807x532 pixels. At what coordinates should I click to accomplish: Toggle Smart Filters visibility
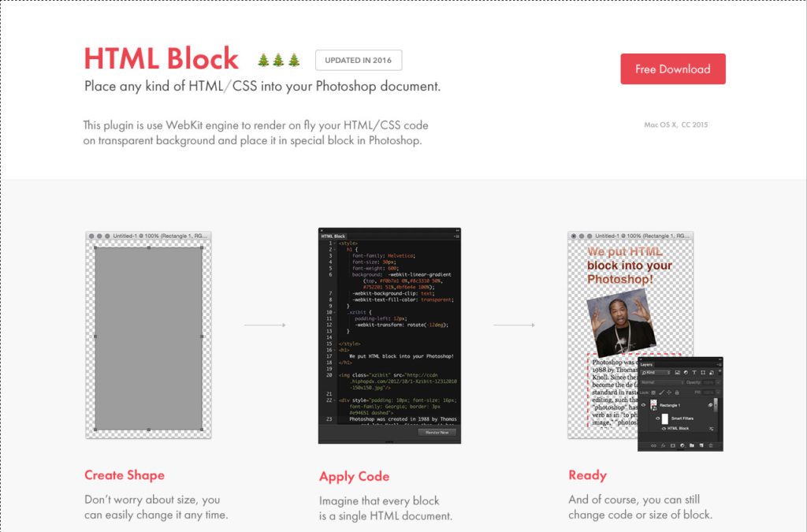pos(658,419)
